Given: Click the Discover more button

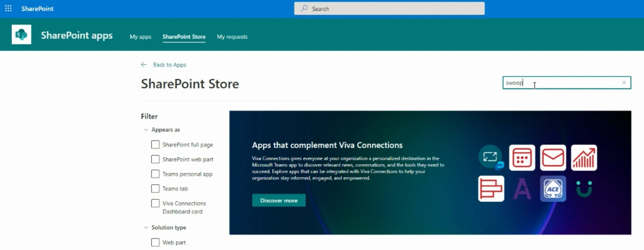Looking at the screenshot, I should 279,201.
